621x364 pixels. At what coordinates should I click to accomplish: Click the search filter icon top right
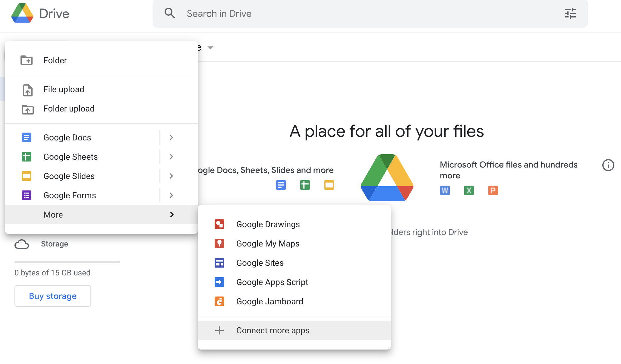(570, 14)
